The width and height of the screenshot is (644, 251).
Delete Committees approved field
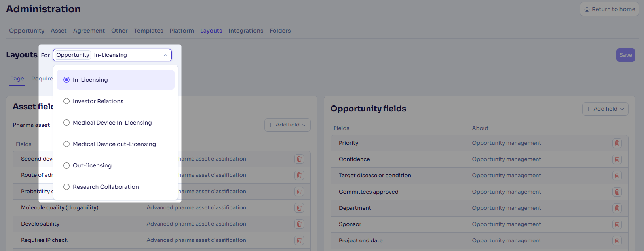point(617,192)
